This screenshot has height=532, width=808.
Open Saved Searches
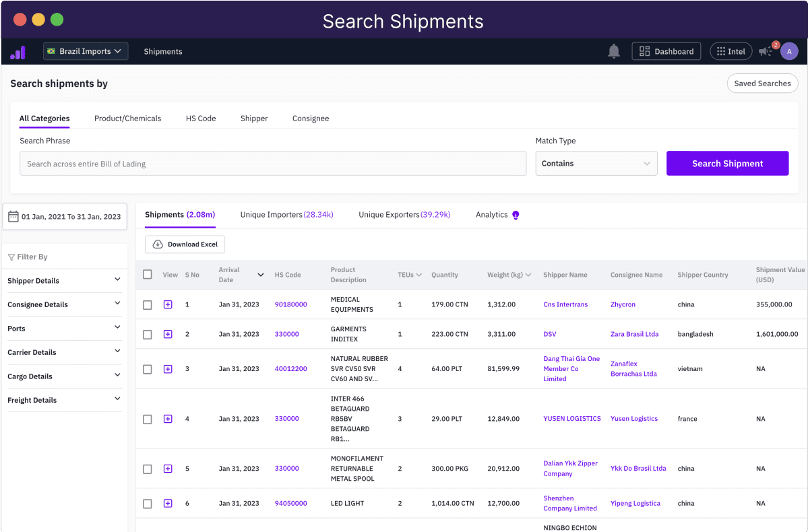762,84
